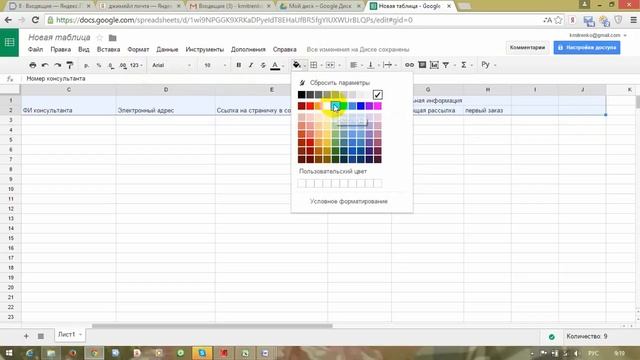Viewport: 640px width, 360px height.
Task: Select column D header
Action: click(x=166, y=90)
